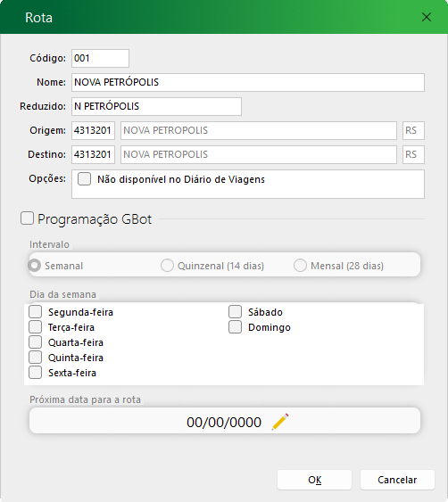This screenshot has height=502, width=448.
Task: Tick the Quarta-feira checkbox
Action: coord(35,342)
